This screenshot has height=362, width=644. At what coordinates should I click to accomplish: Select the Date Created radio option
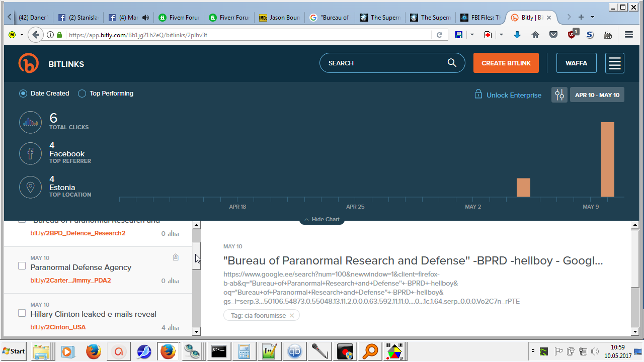[23, 94]
